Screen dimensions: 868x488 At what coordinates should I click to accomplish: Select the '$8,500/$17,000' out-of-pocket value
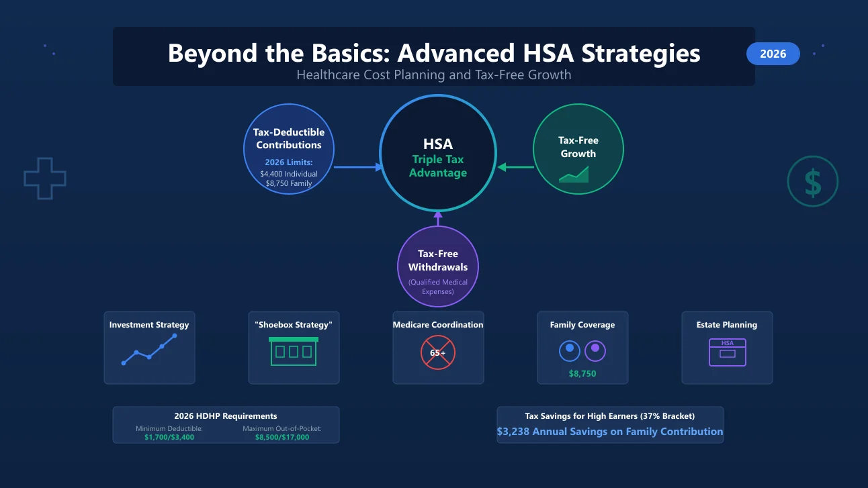point(282,437)
